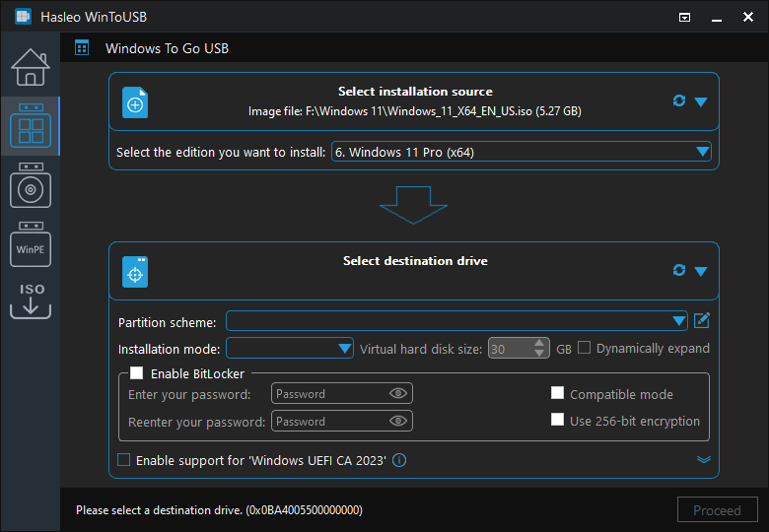This screenshot has height=532, width=769.
Task: Open the Installation mode dropdown
Action: 290,349
